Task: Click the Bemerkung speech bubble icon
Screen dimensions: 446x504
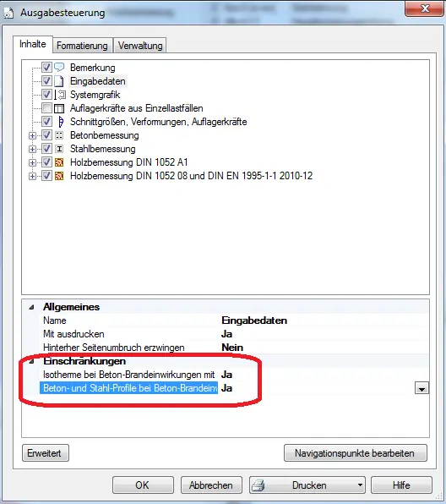Action: pyautogui.click(x=59, y=67)
